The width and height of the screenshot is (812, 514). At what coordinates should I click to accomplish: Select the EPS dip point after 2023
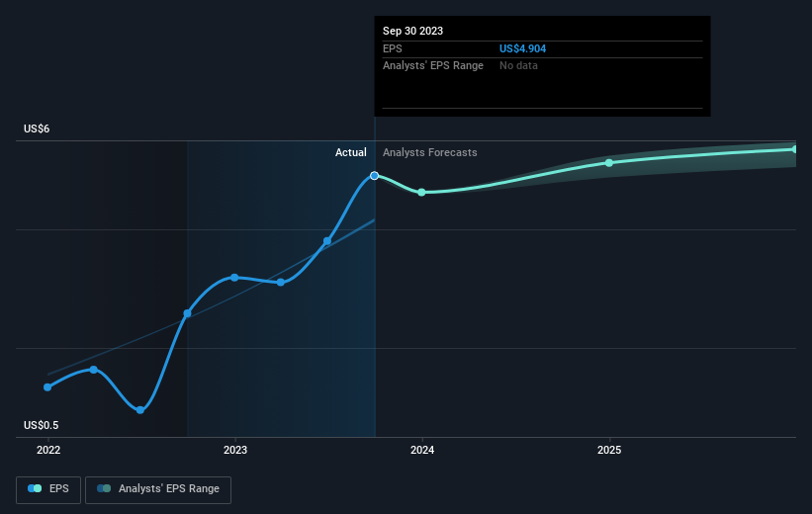point(281,283)
